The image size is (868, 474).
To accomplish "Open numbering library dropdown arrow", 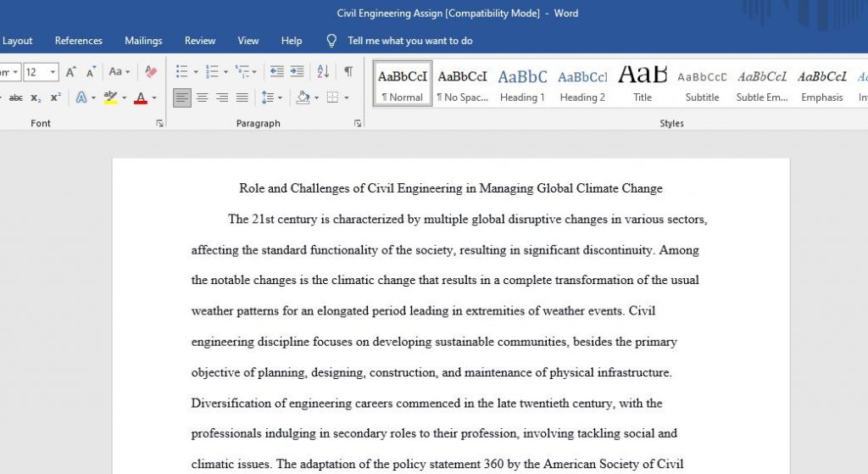I will tap(225, 71).
